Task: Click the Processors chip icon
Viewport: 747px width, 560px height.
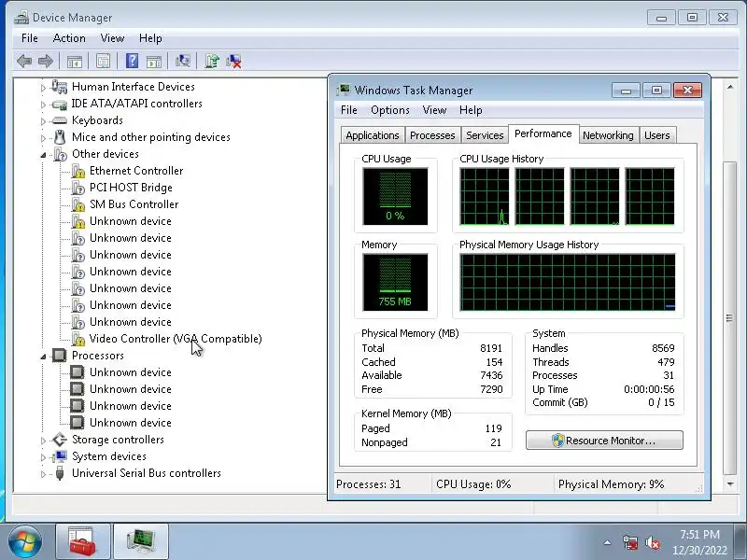Action: [x=60, y=356]
